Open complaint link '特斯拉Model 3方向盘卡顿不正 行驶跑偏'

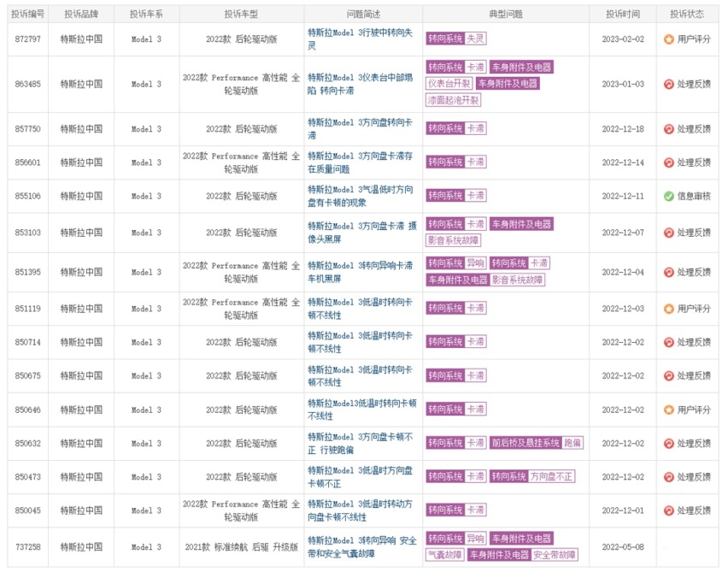pos(360,443)
